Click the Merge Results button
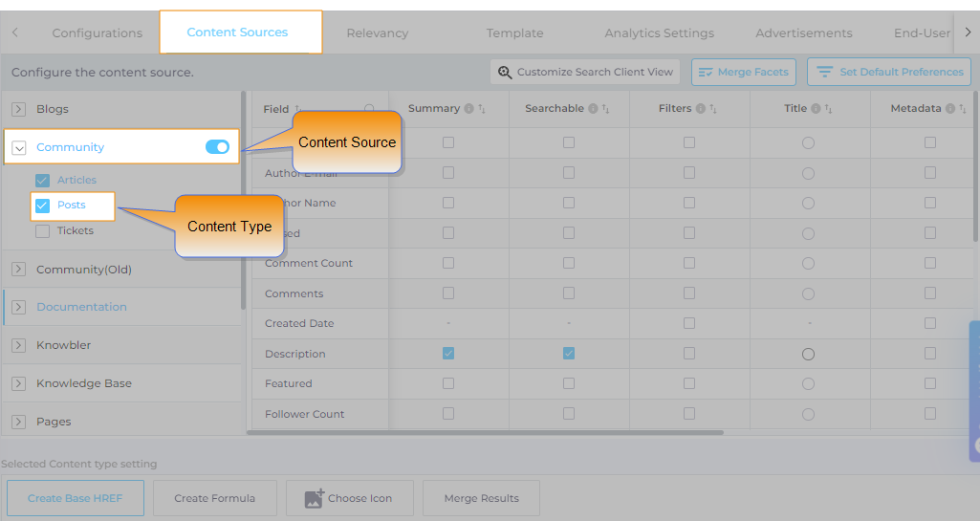980x521 pixels. tap(481, 498)
